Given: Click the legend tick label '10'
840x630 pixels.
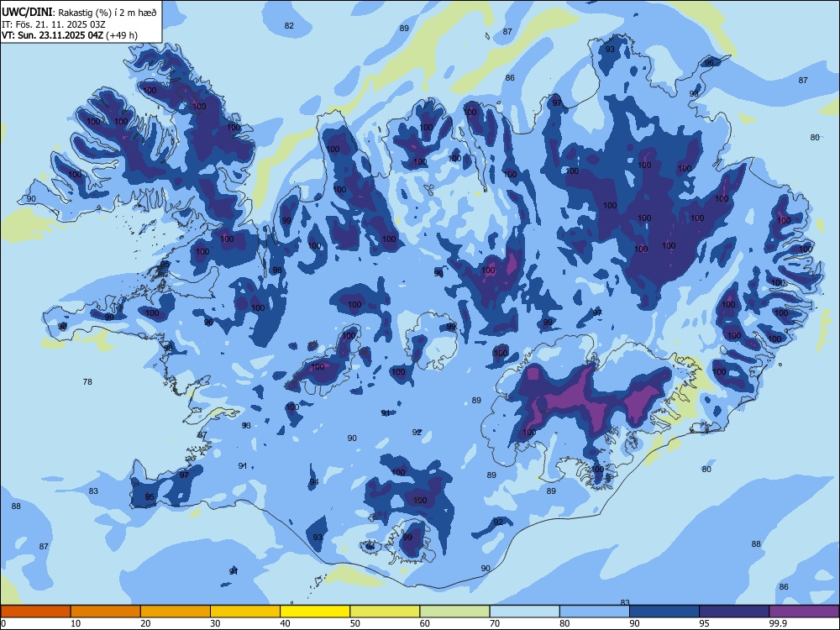Looking at the screenshot, I should pyautogui.click(x=76, y=623).
